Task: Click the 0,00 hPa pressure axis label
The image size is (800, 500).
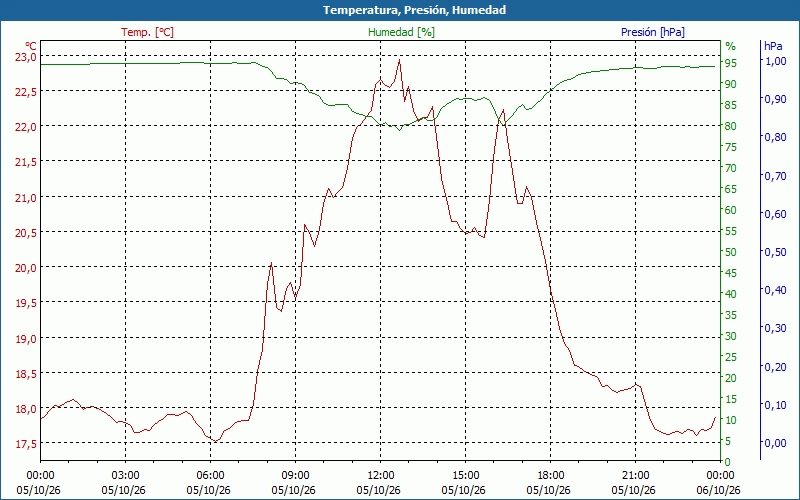Action: point(775,443)
